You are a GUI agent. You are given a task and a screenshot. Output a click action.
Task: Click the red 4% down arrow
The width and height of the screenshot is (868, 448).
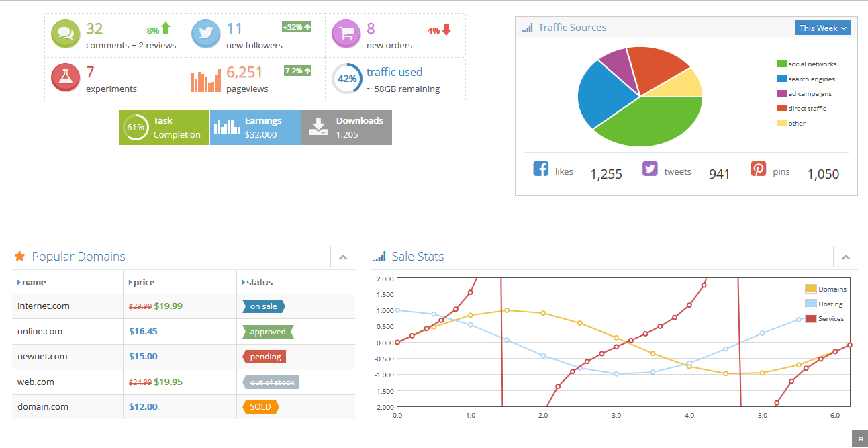446,30
